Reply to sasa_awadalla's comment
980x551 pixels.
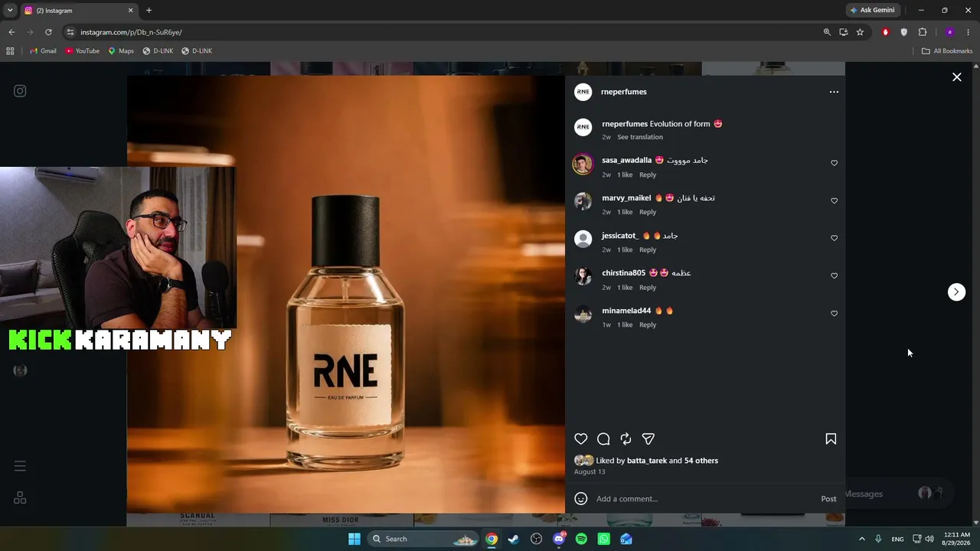tap(648, 174)
